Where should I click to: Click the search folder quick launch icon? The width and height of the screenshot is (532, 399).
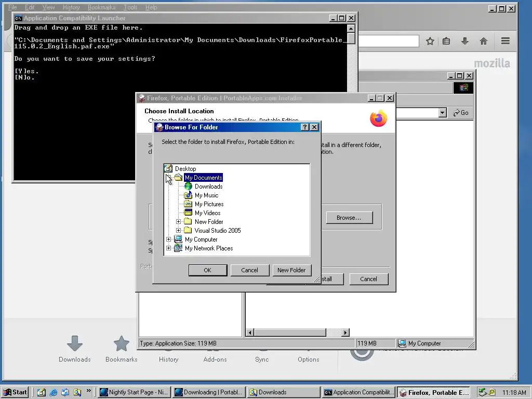(77, 392)
